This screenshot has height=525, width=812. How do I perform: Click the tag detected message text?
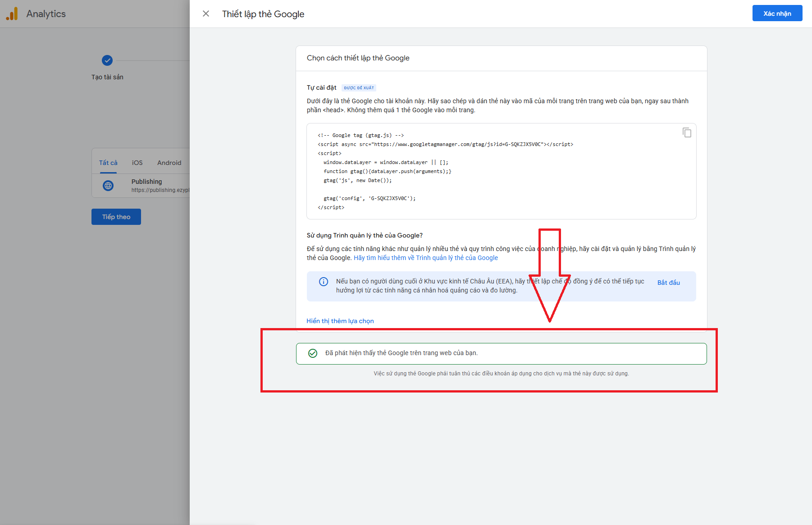(401, 353)
